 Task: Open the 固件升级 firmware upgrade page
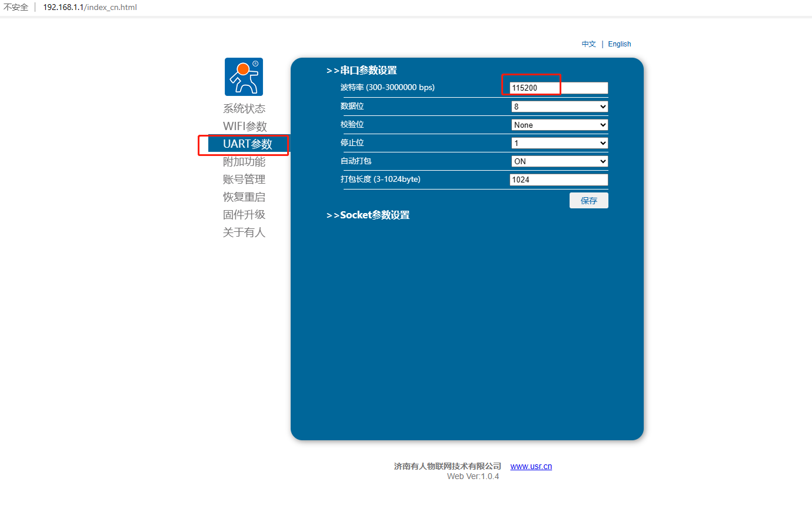(x=244, y=214)
